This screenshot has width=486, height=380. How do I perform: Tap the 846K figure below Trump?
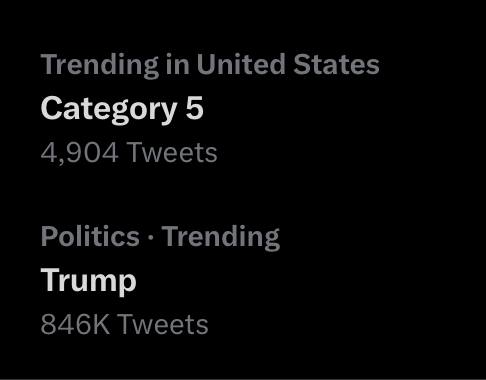coord(75,324)
